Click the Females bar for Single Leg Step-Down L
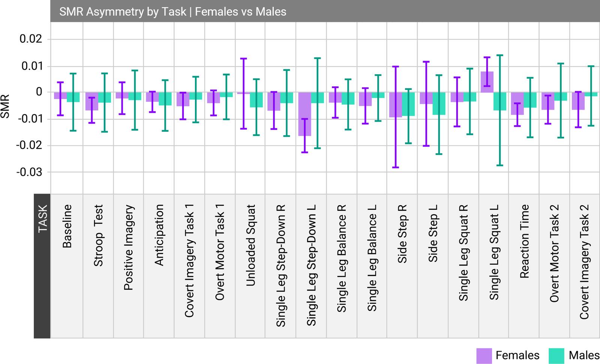 click(x=304, y=114)
